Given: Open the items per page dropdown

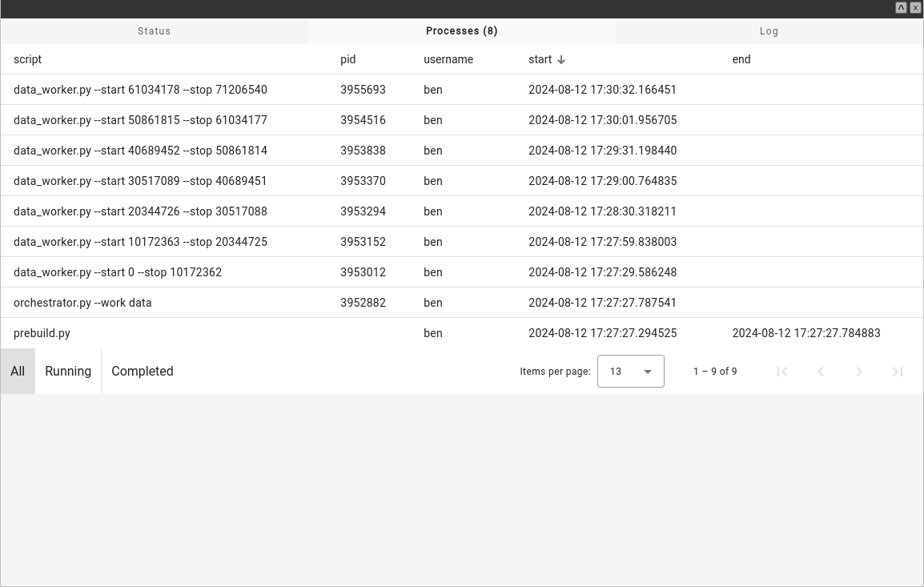Looking at the screenshot, I should (631, 371).
